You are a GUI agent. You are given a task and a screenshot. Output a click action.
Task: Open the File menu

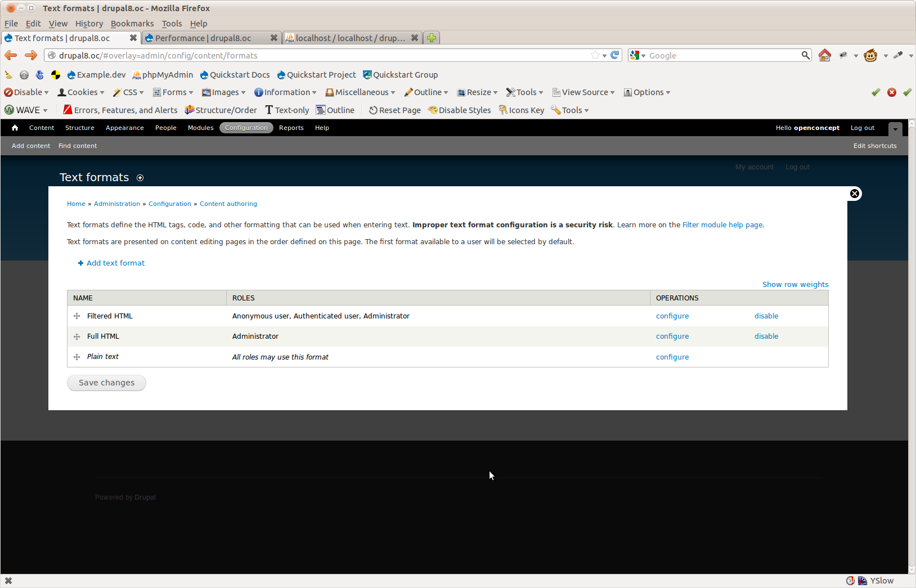11,24
